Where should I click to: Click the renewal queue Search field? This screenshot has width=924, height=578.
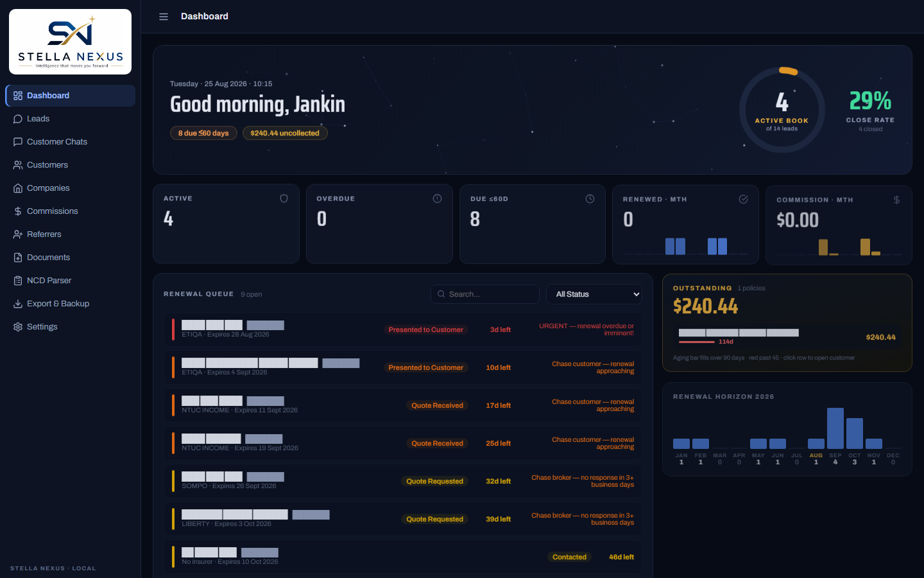485,294
